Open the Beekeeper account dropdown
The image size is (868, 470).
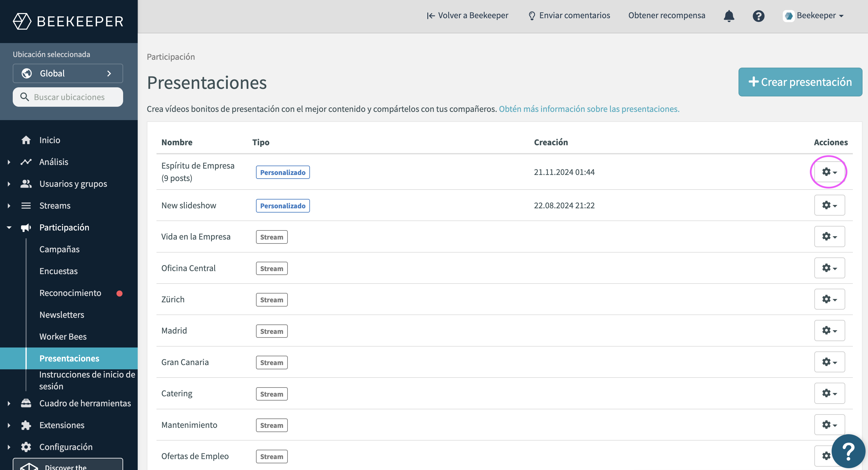813,15
